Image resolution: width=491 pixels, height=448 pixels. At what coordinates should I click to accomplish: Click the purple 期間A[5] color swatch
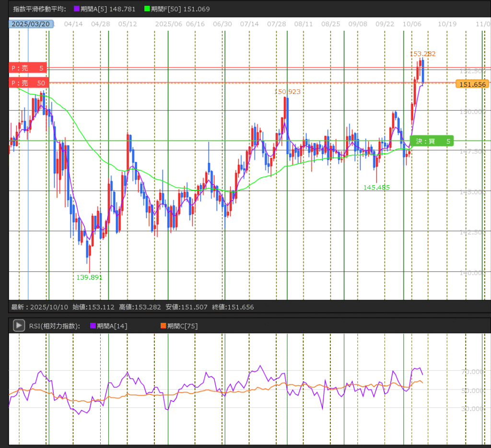point(76,9)
